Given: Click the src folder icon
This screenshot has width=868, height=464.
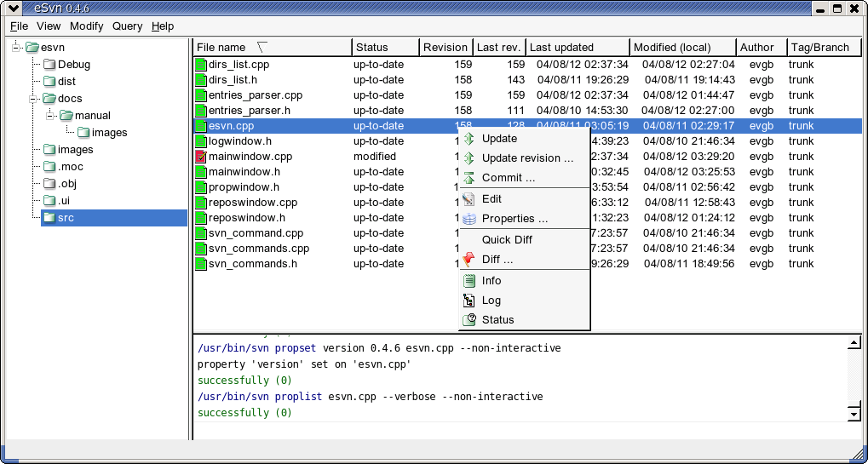Looking at the screenshot, I should [49, 217].
